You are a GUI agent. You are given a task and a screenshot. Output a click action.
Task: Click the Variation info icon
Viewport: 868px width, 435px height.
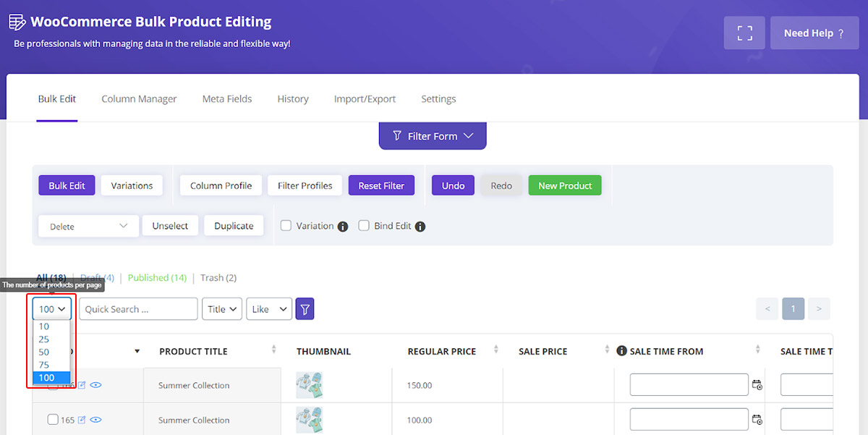pos(343,227)
